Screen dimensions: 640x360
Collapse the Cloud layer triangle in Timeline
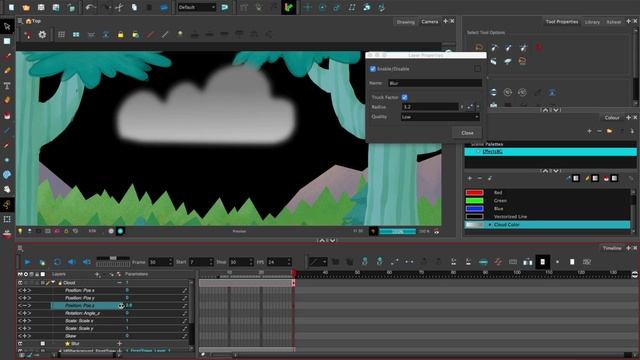(x=53, y=282)
